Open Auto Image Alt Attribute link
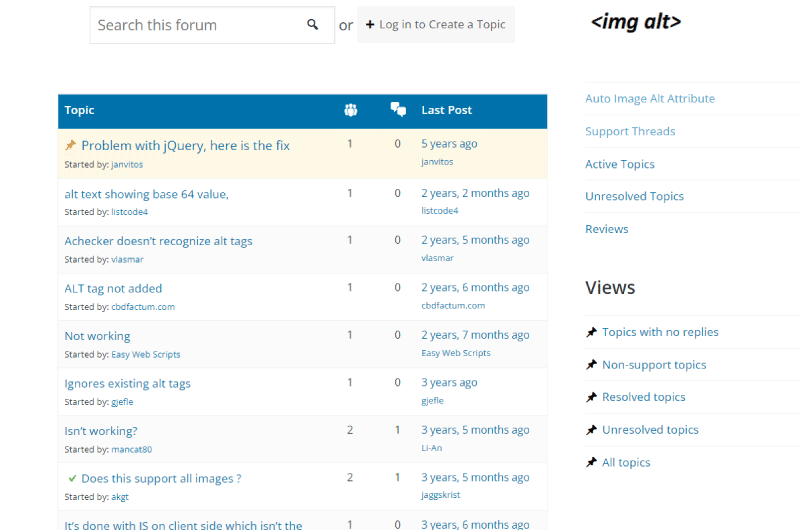Viewport: 800px width, 530px height. (650, 98)
